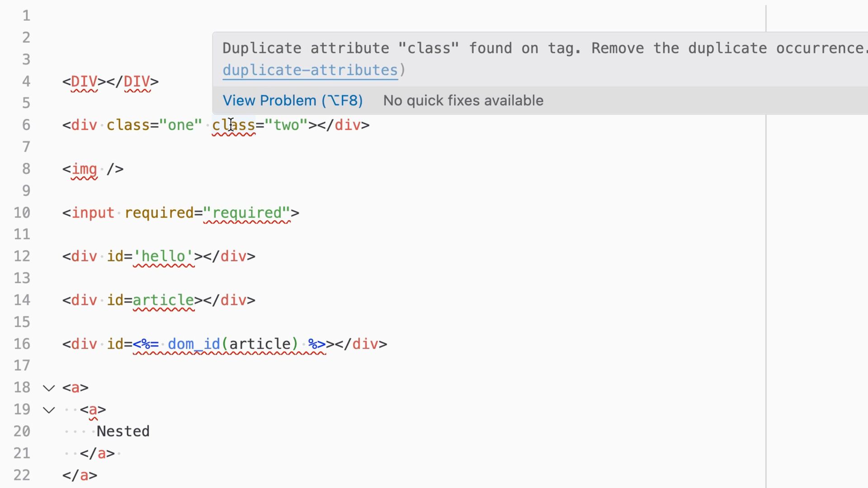Image resolution: width=868 pixels, height=488 pixels.
Task: Click View Problem in hover popup
Action: (292, 100)
